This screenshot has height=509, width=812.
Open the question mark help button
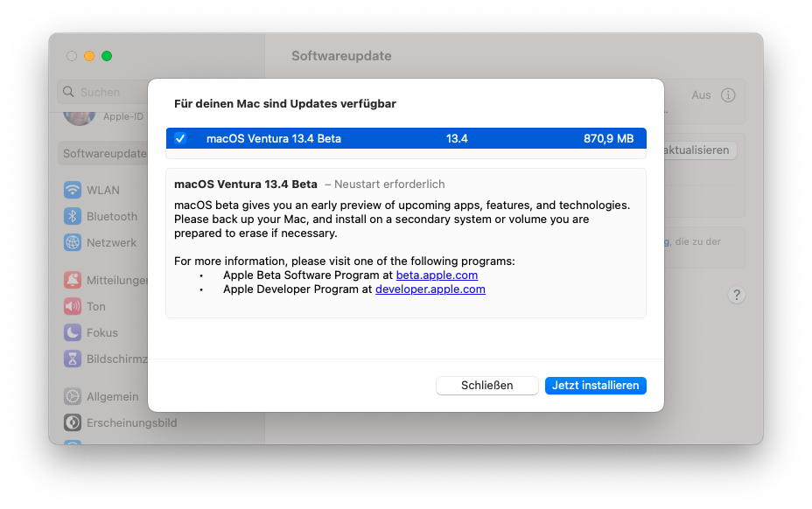click(737, 295)
